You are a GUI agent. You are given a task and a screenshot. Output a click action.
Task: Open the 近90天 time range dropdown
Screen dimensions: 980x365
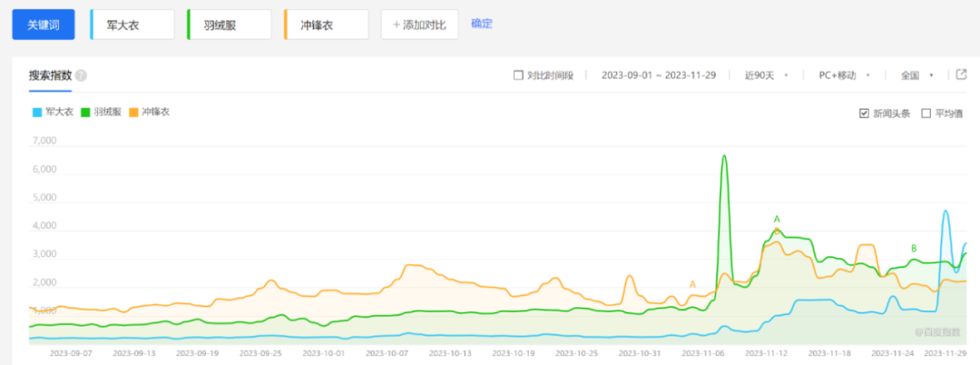point(764,75)
